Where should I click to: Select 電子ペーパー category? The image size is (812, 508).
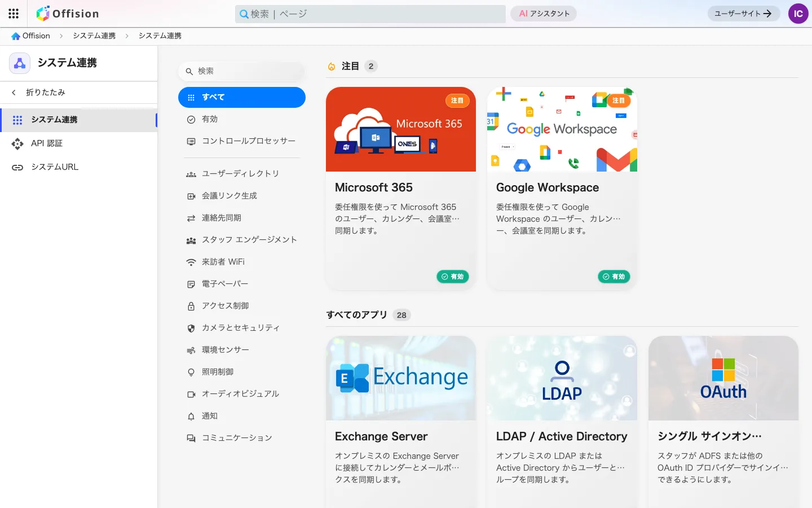(242, 284)
